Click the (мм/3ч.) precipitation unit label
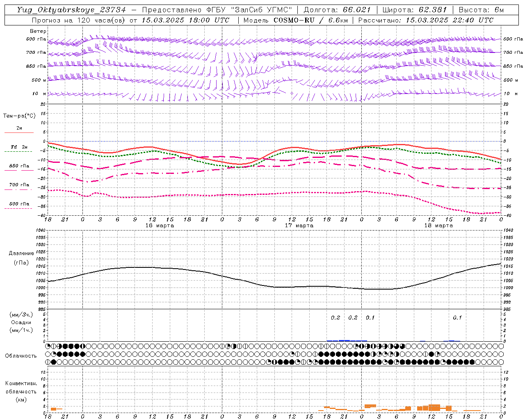The height and width of the screenshot is (420, 525). pyautogui.click(x=21, y=315)
